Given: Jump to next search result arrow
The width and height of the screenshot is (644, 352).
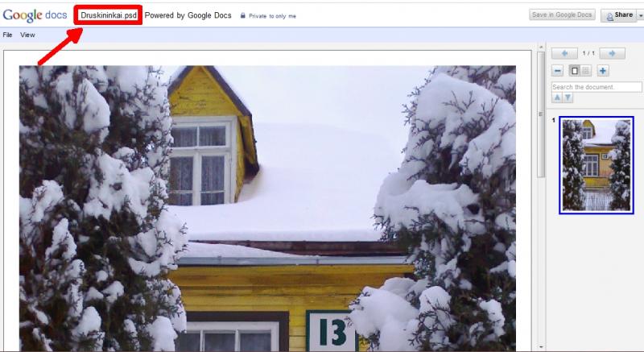Looking at the screenshot, I should tap(568, 97).
